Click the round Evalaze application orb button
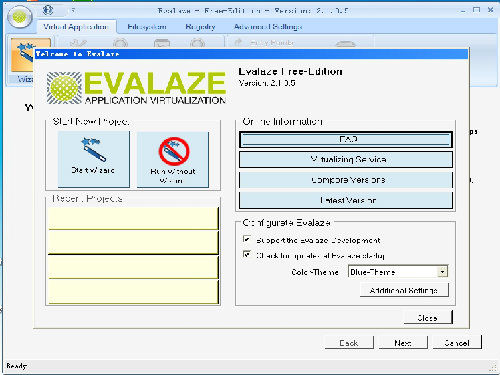Viewport: 500px width, 375px height. 20,17
